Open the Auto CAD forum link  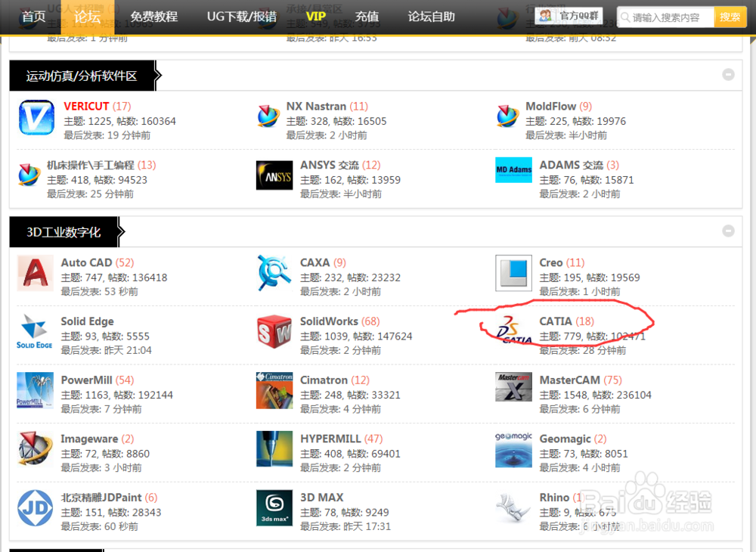tap(86, 262)
